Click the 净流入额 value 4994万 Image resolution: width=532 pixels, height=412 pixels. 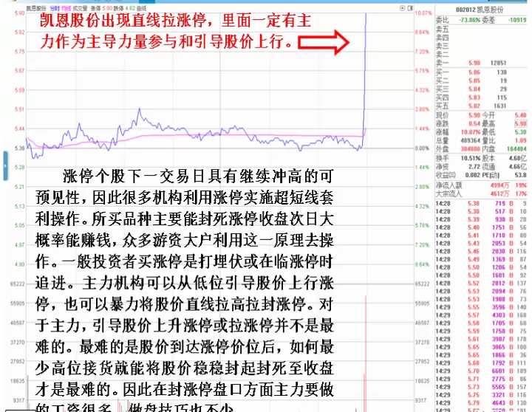click(x=499, y=185)
